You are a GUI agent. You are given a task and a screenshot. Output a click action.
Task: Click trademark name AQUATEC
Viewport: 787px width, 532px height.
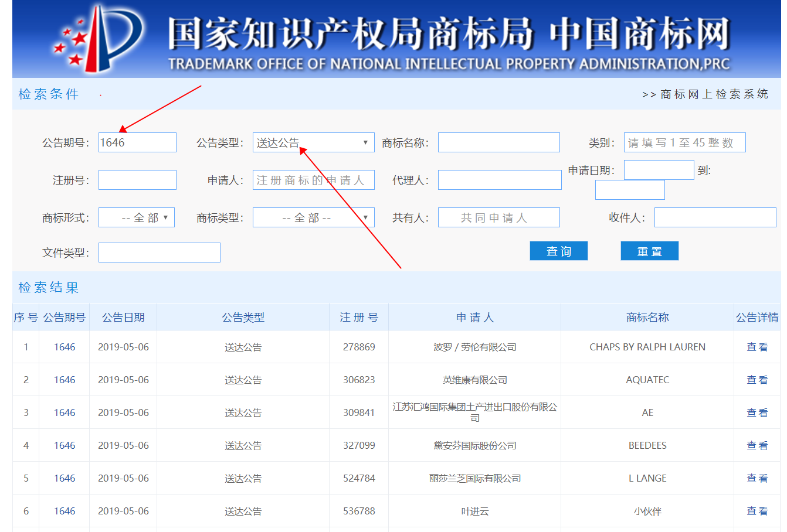647,380
